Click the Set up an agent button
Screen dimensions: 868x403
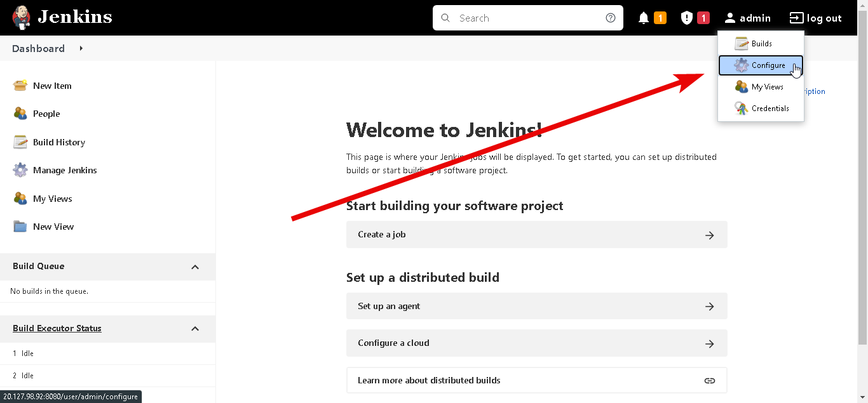tap(537, 307)
